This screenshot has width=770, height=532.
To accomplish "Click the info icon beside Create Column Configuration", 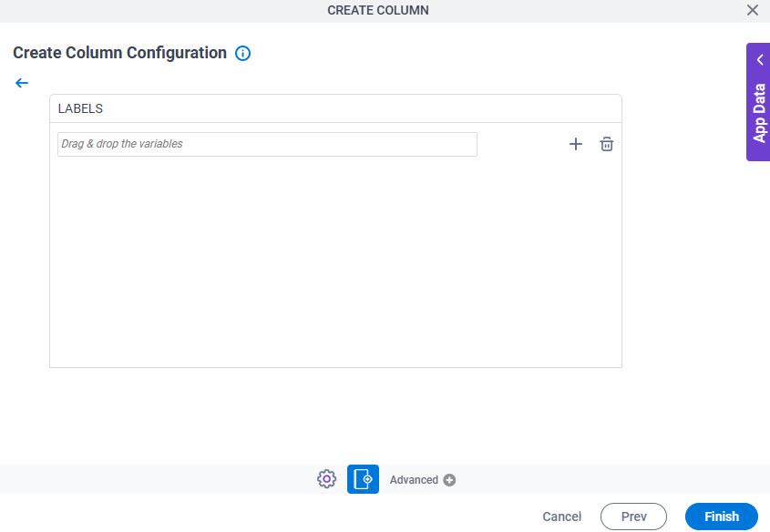I will coord(242,53).
